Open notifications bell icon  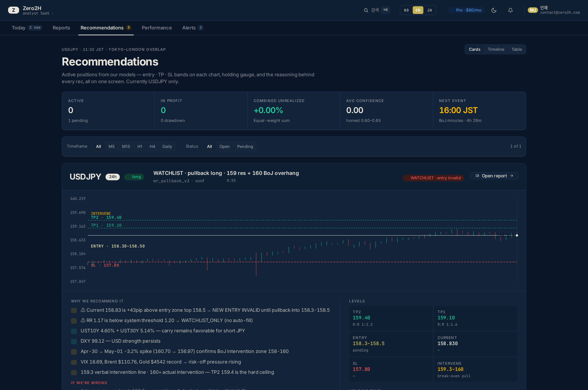coord(510,10)
